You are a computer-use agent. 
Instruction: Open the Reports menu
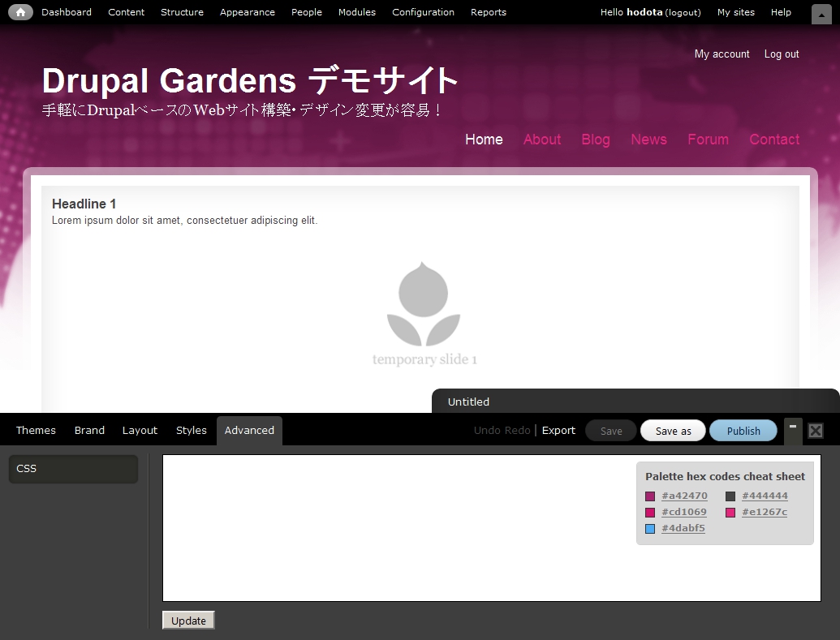[488, 12]
